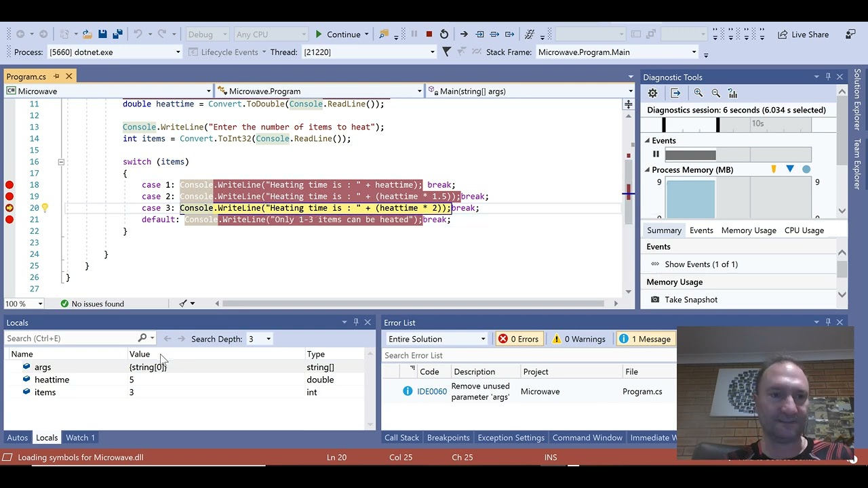Click the thread filter funnel icon
Viewport: 868px width, 488px height.
pos(446,52)
